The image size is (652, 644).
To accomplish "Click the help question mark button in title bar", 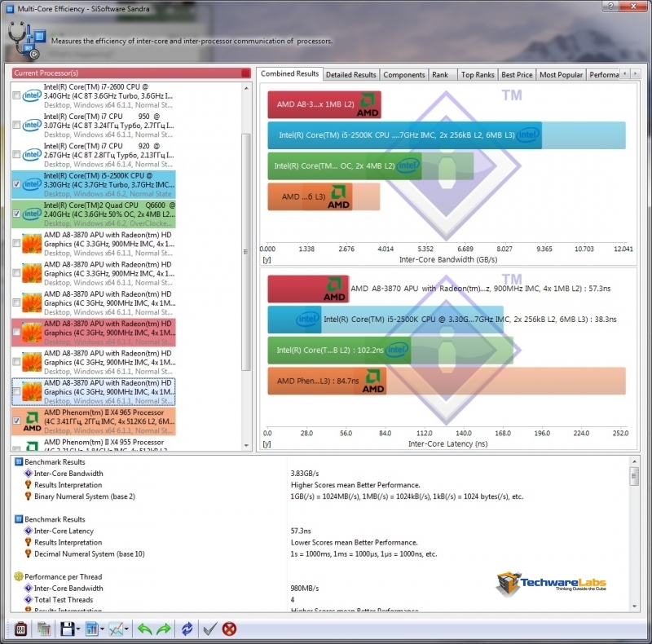I will (610, 6).
